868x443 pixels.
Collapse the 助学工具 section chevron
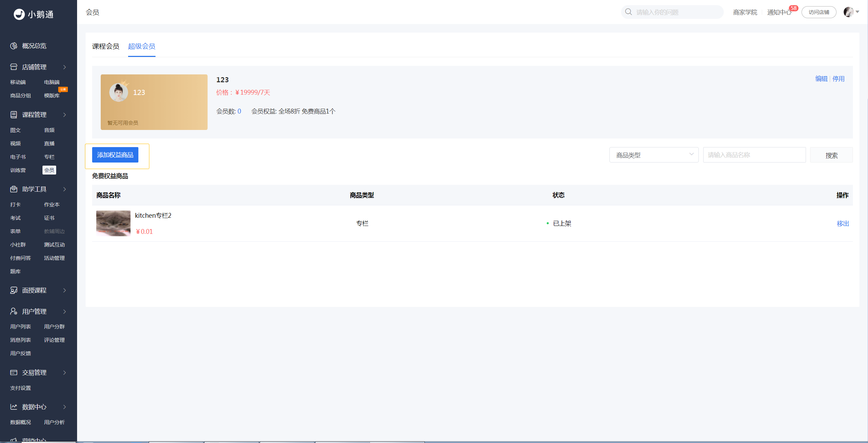coord(64,189)
